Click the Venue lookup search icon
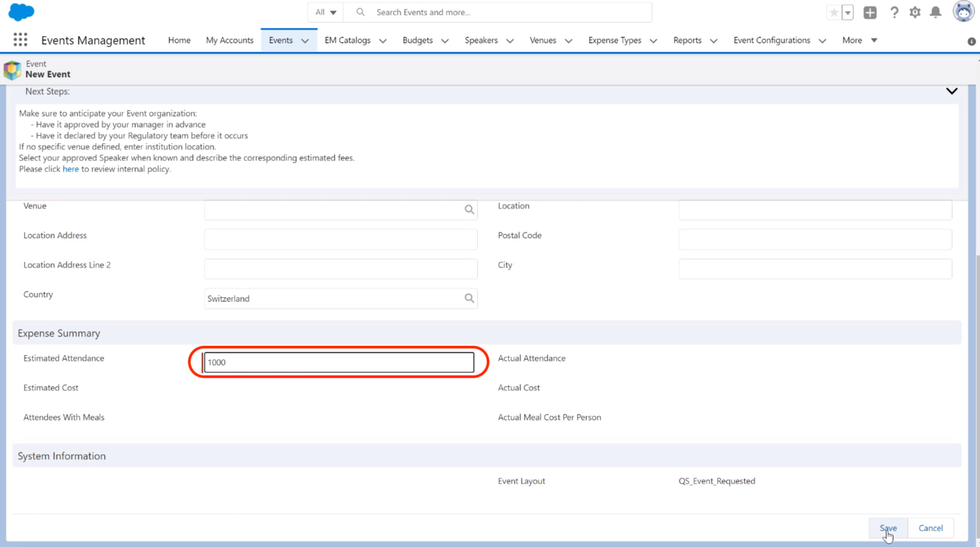980x547 pixels. point(469,210)
